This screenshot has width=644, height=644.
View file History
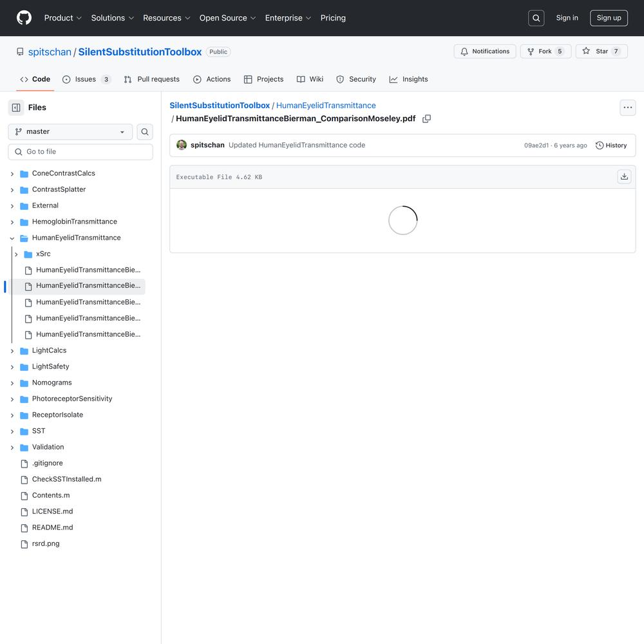point(611,146)
